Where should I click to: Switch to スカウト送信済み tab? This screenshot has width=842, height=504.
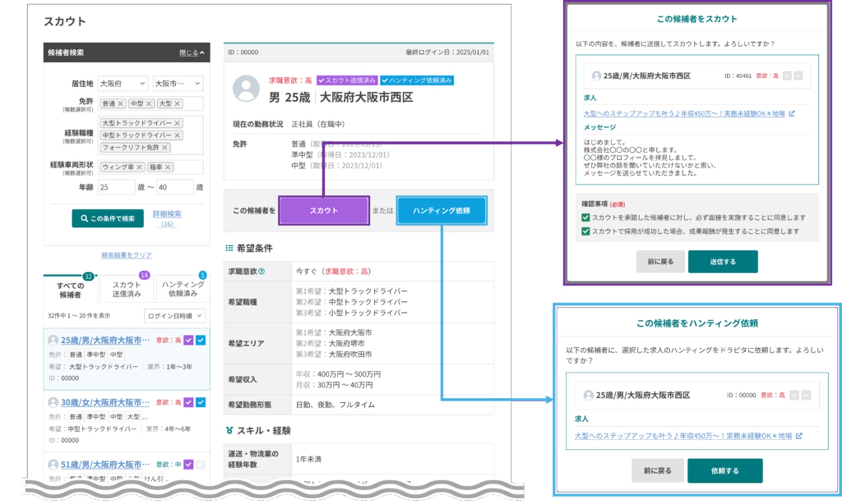127,289
